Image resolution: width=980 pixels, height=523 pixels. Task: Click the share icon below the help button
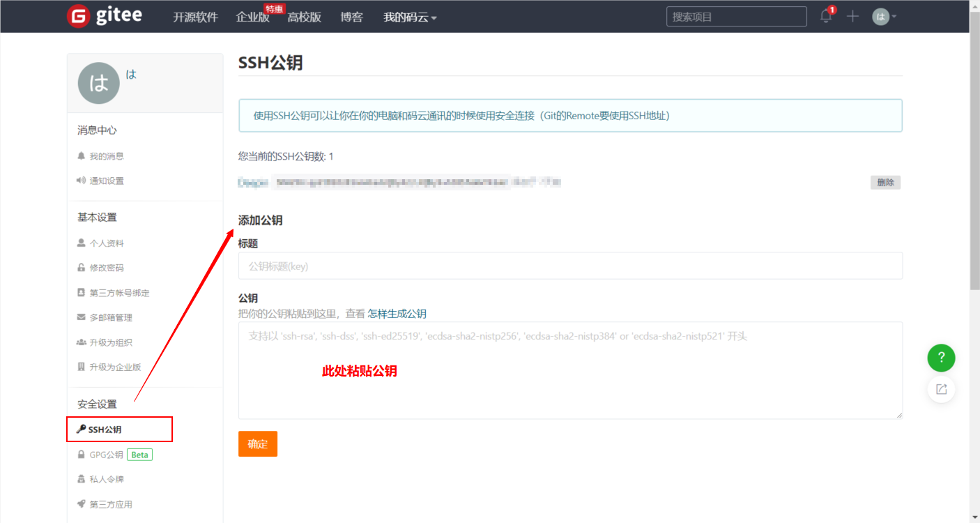click(941, 389)
